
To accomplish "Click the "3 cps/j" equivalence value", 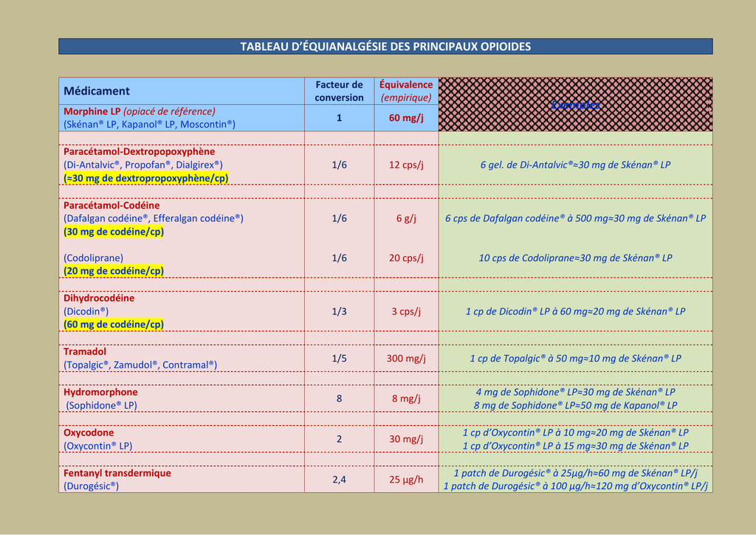I will point(406,311).
